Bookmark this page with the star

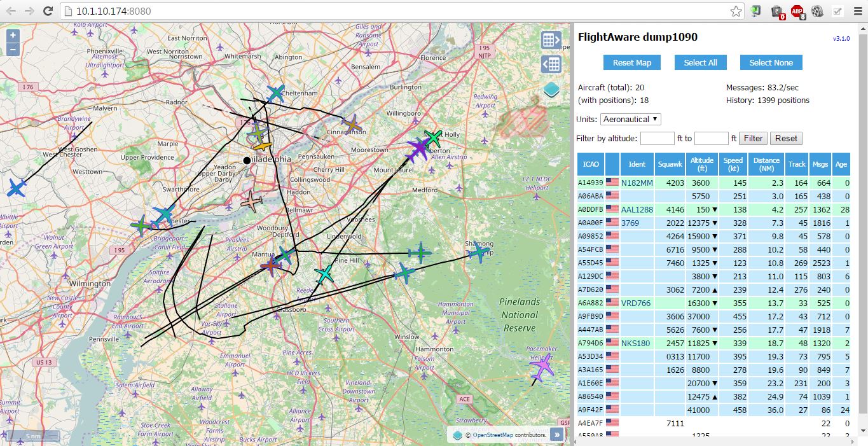tap(736, 11)
